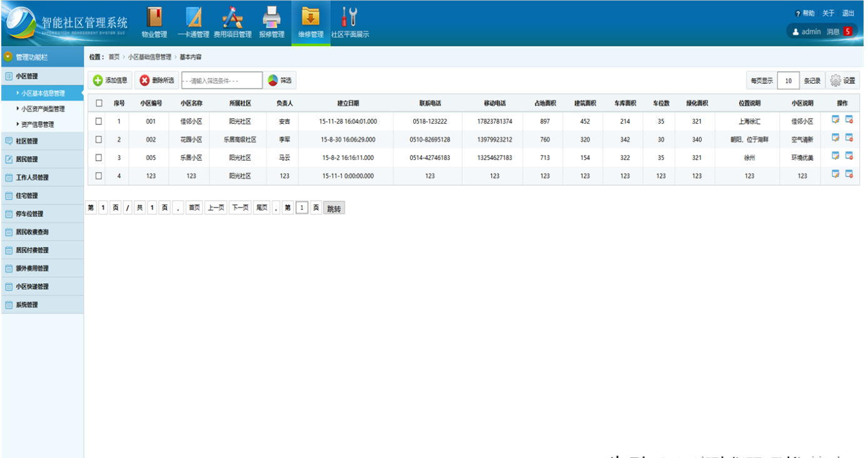Click the edit icon for 佳邻小区 row
868x458 pixels.
(835, 120)
